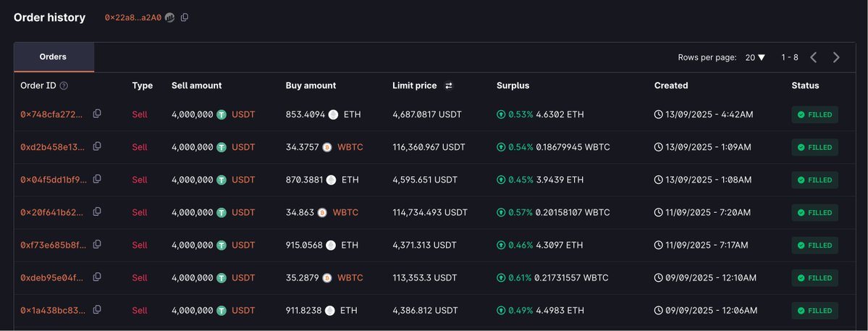Copy wallet address 0x22a8...a2A0

tap(185, 17)
